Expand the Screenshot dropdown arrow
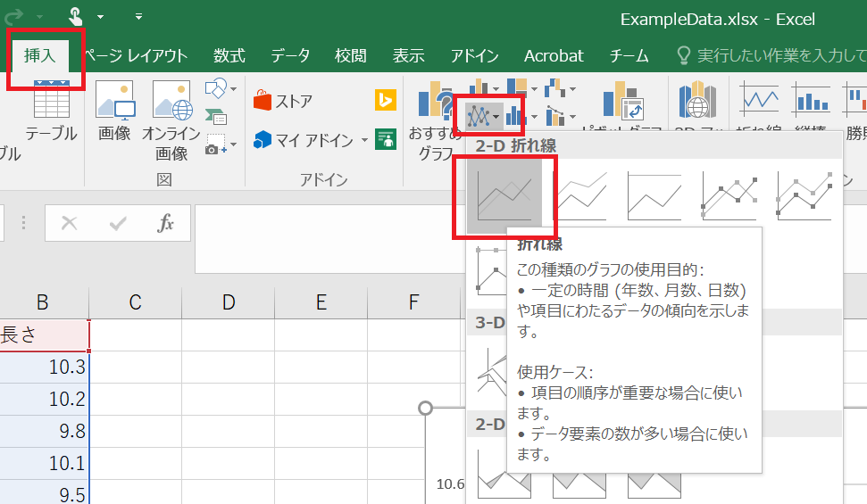 tap(233, 145)
